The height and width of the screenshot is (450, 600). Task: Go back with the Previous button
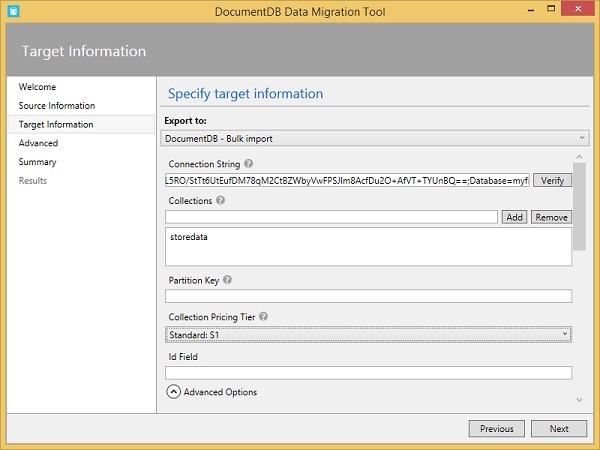pos(496,428)
